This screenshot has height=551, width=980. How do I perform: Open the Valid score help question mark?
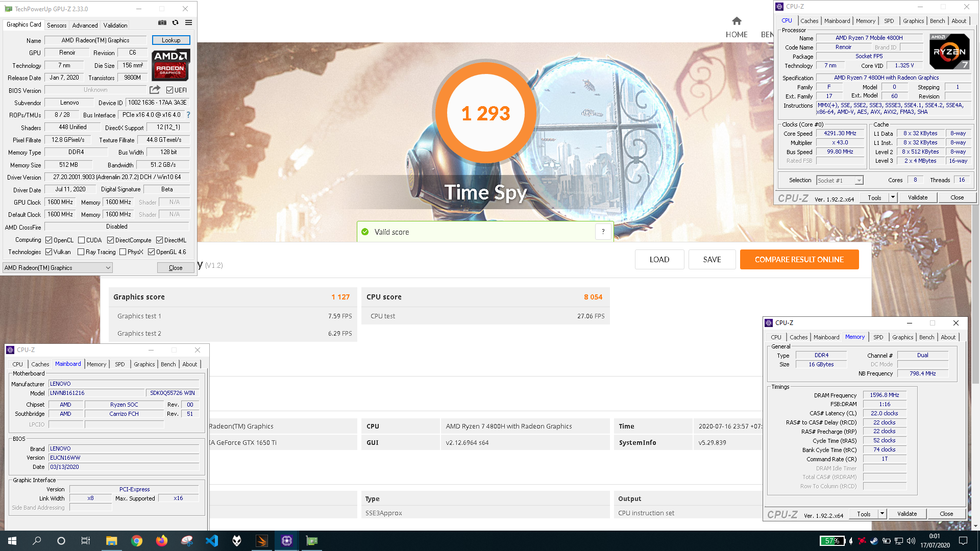click(x=603, y=232)
